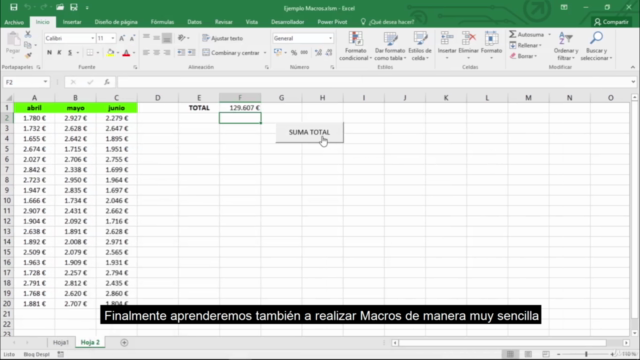Click the Accounting number format icon
The image size is (640, 360).
pos(278,53)
